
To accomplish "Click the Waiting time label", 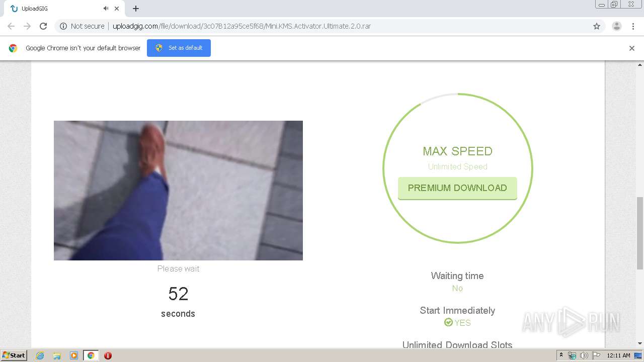I will pos(457,276).
